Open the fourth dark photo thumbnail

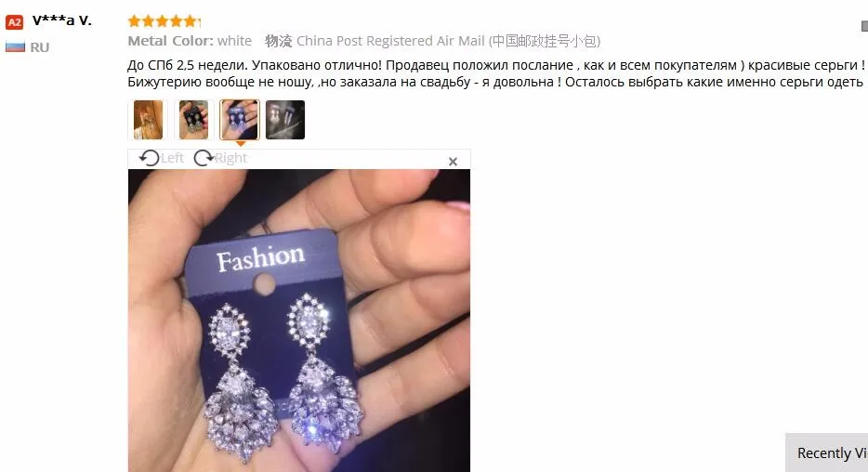click(285, 120)
